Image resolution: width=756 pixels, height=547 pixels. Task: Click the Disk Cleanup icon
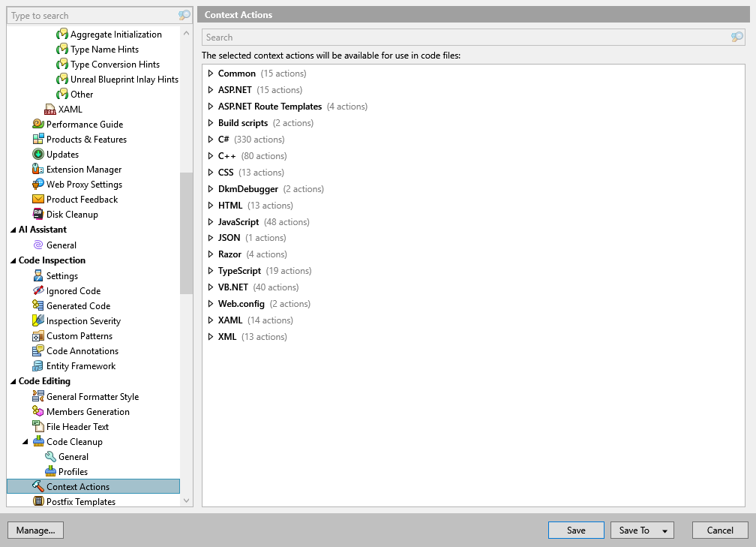[38, 214]
